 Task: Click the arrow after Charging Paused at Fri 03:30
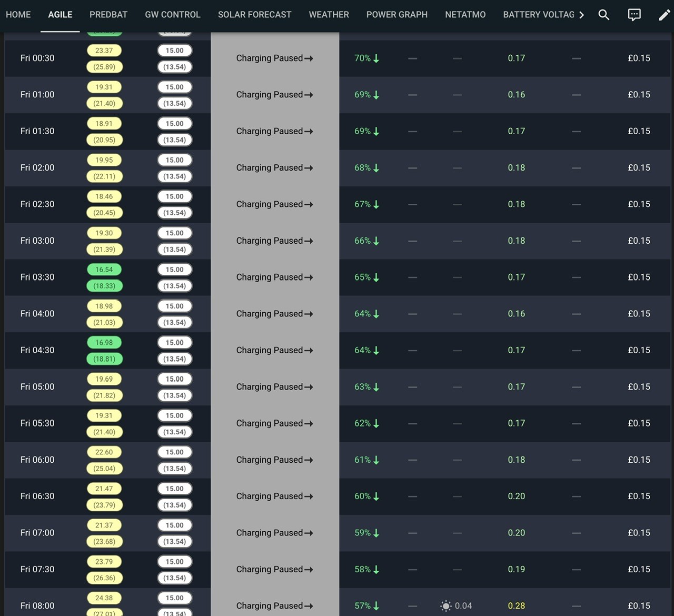point(309,277)
